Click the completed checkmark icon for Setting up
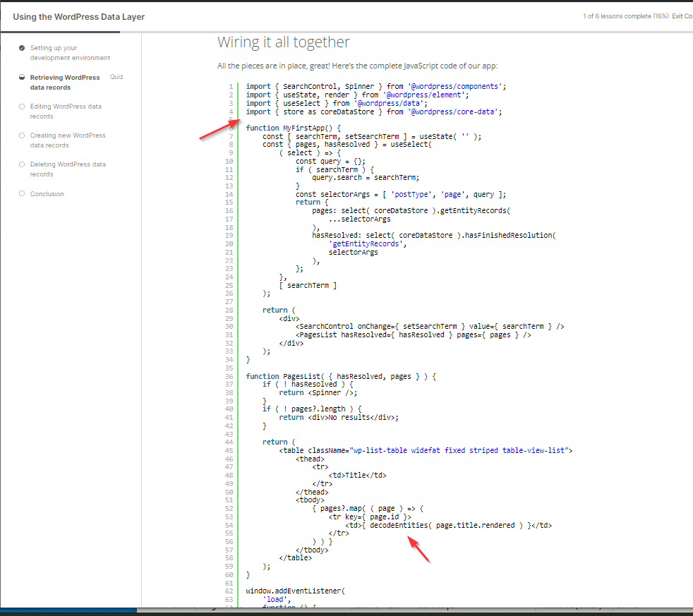This screenshot has height=616, width=693. (x=22, y=48)
